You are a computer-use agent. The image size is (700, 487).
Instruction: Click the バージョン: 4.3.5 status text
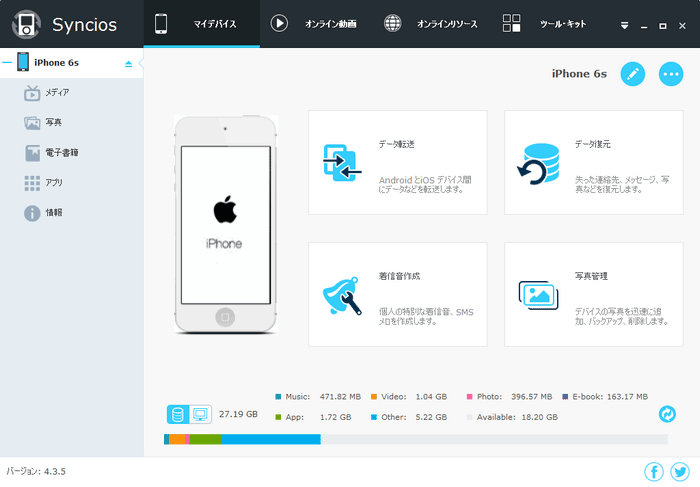coord(36,471)
